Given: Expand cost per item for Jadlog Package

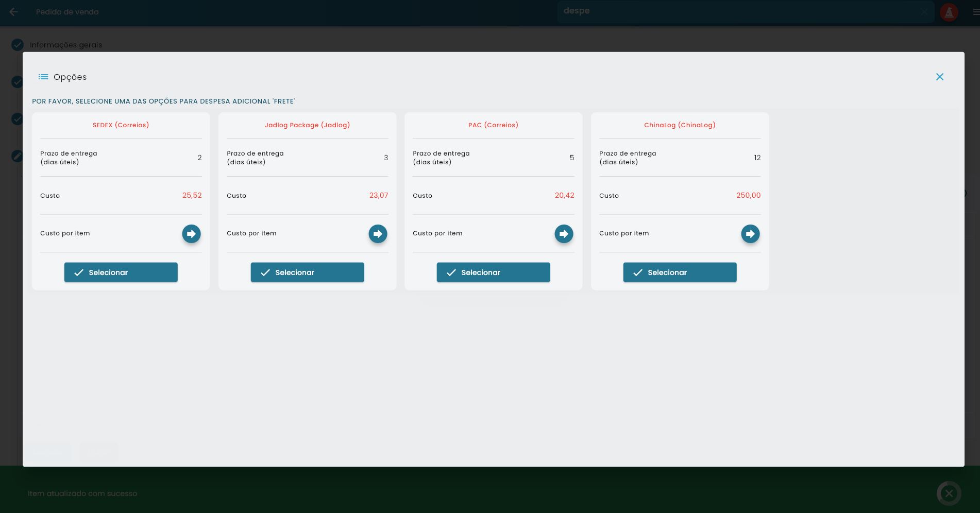Looking at the screenshot, I should pyautogui.click(x=378, y=233).
